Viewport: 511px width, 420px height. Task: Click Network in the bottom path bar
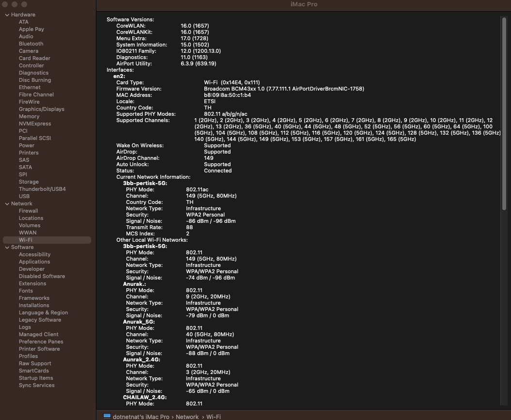click(187, 417)
